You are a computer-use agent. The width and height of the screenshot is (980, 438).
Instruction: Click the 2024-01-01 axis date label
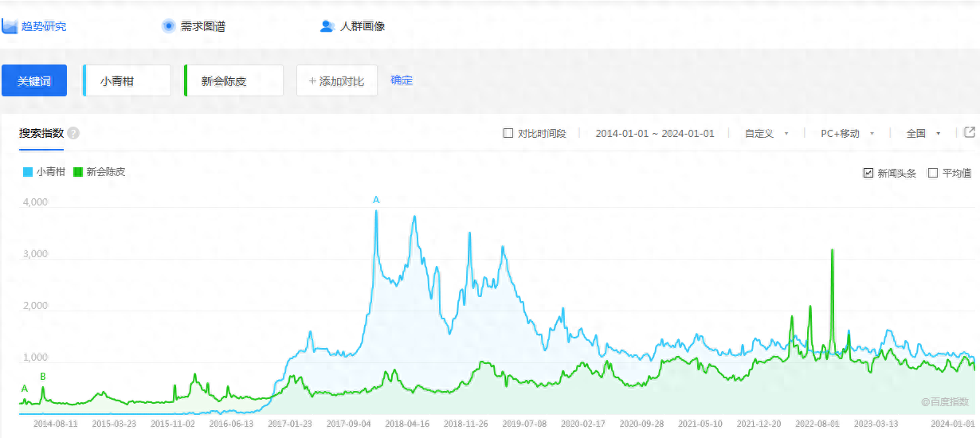[x=954, y=424]
